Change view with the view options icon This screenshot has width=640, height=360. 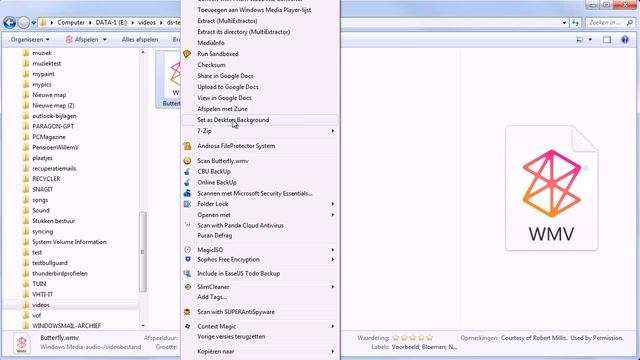(x=580, y=40)
